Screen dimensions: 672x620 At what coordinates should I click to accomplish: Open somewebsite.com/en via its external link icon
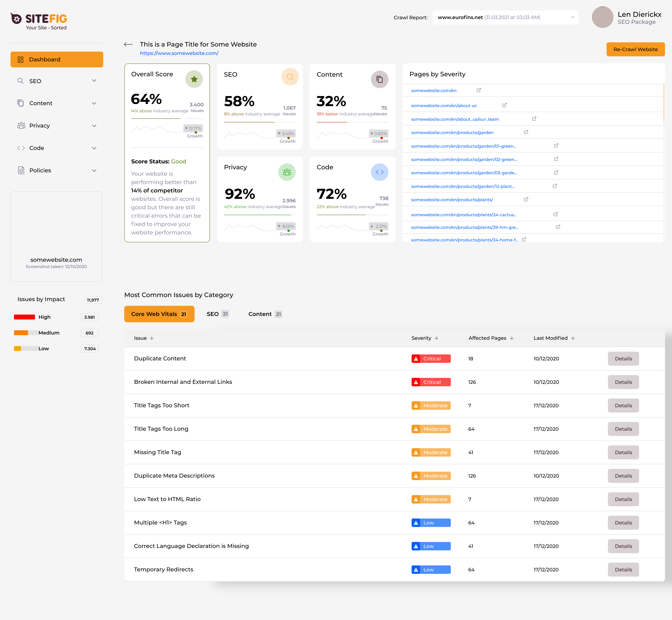click(479, 90)
